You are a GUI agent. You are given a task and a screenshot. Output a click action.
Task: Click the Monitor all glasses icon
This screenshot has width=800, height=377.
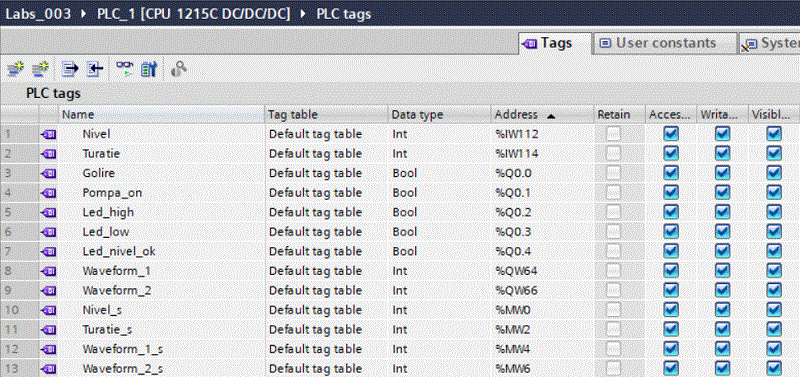pos(124,69)
